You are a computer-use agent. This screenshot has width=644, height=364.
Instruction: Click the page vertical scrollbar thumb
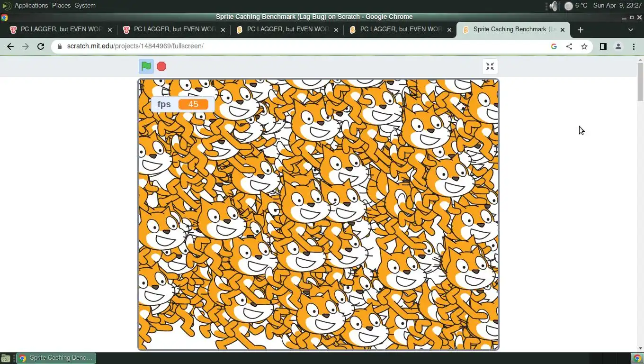(x=640, y=82)
